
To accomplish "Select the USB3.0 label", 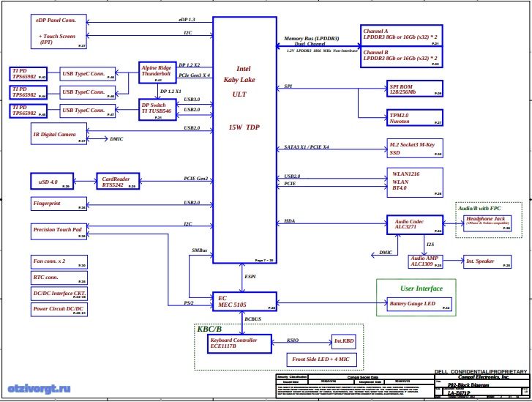I will 192,100.
